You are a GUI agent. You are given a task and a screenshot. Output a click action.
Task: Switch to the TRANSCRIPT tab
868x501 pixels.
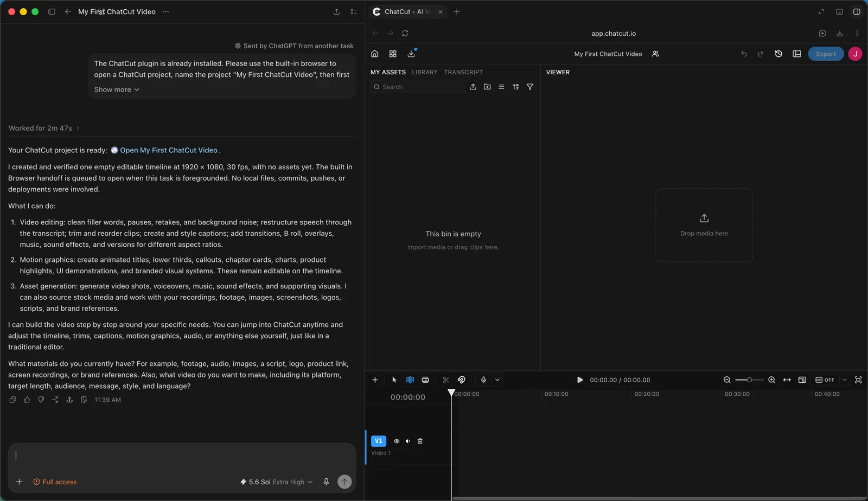(x=463, y=72)
